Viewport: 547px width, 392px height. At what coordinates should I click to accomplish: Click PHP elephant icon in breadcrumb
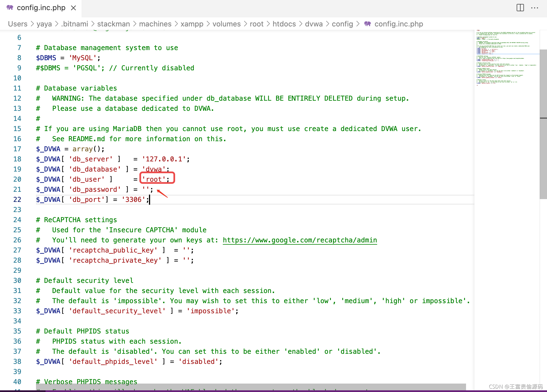point(367,24)
